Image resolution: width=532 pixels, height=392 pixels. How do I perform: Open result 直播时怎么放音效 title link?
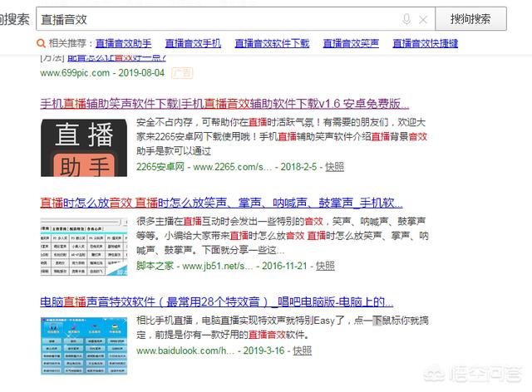pyautogui.click(x=221, y=203)
